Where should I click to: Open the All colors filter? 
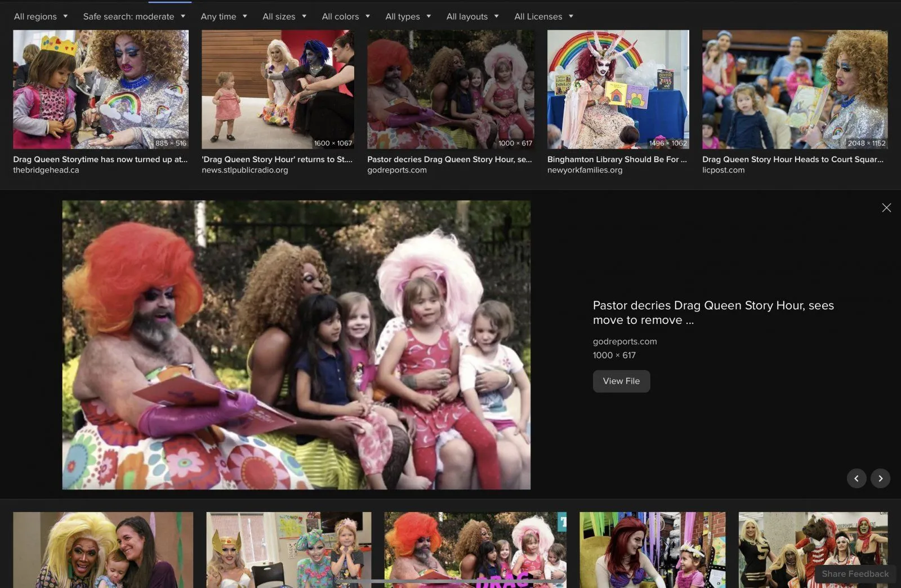click(x=346, y=16)
